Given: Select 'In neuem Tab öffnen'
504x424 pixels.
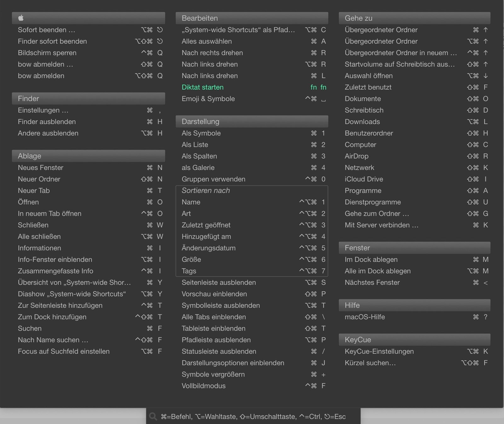Looking at the screenshot, I should 89,214.
